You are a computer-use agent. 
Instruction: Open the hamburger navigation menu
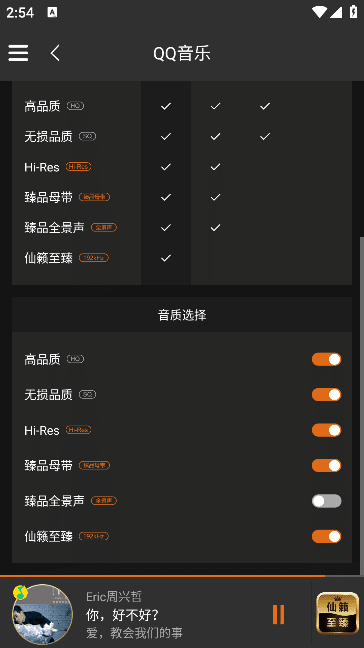coord(18,53)
